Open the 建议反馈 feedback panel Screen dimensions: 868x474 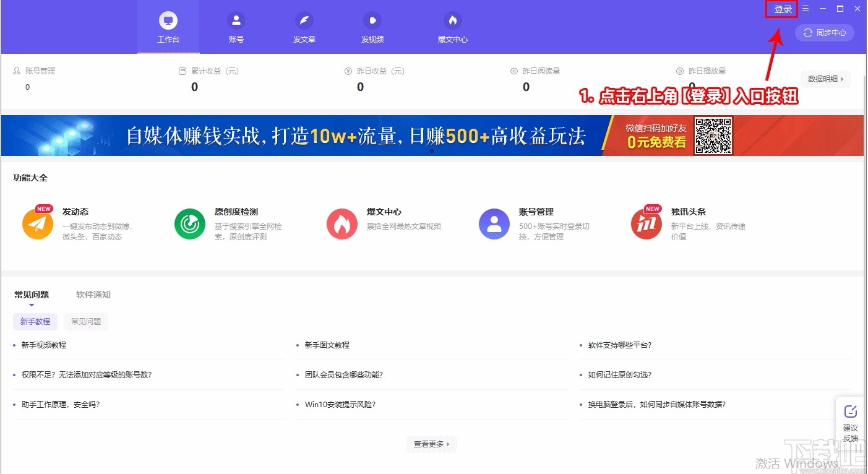[850, 423]
